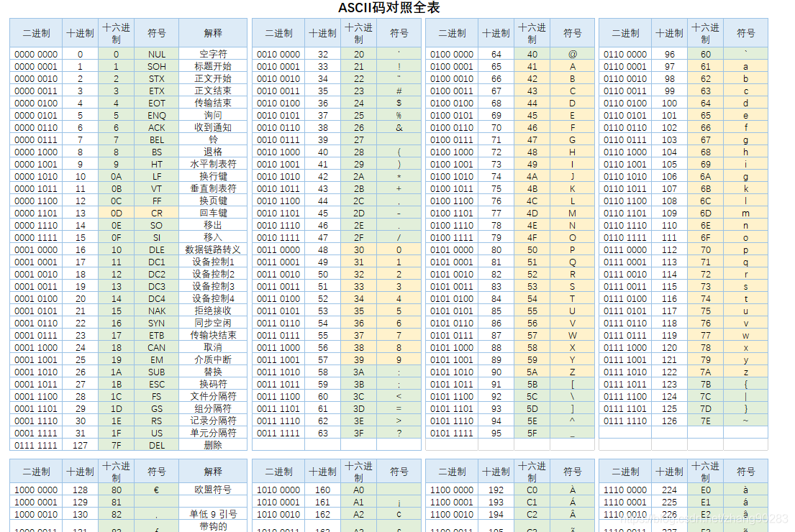Image resolution: width=795 pixels, height=532 pixels.
Task: Select the 水平制表符 explanation cell
Action: 213,165
